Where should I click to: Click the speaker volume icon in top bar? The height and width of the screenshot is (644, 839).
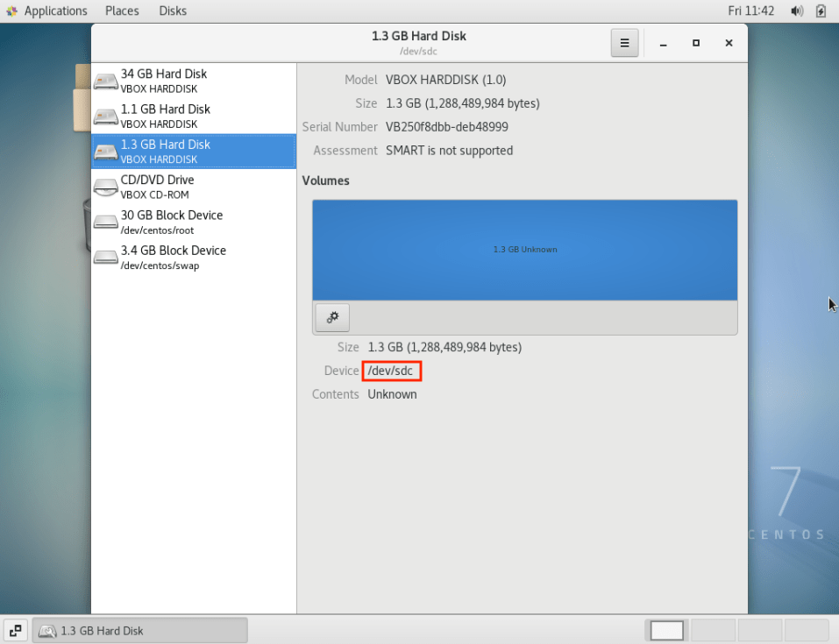coord(796,11)
